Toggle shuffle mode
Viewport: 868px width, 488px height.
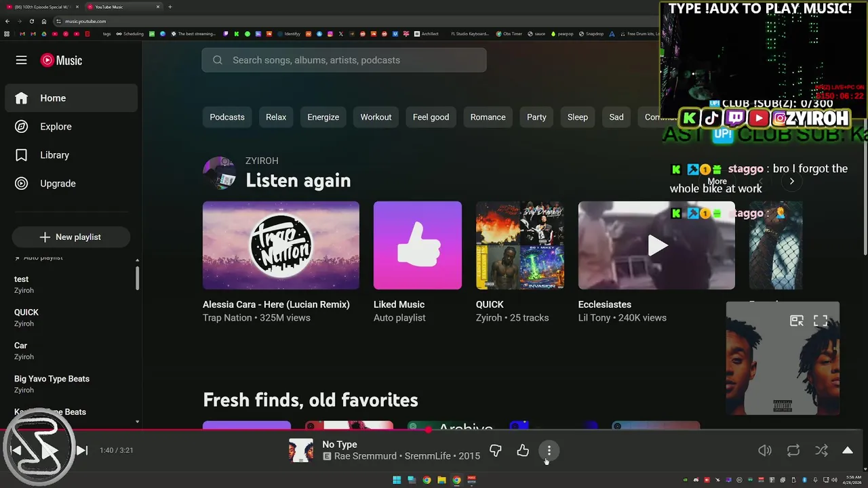click(x=821, y=450)
